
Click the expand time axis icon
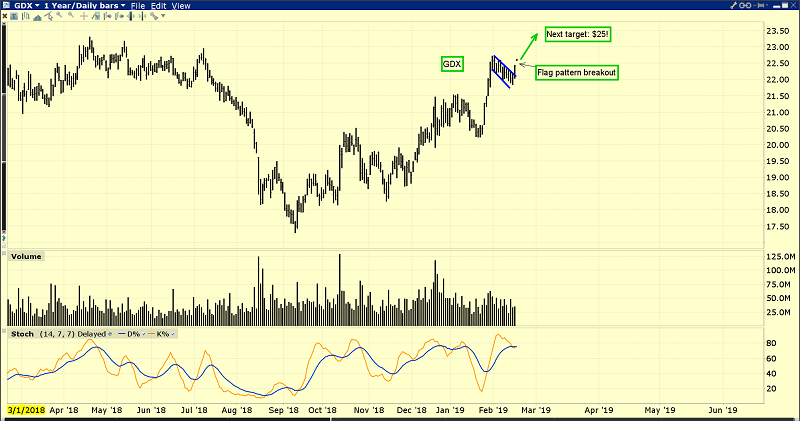tap(131, 16)
